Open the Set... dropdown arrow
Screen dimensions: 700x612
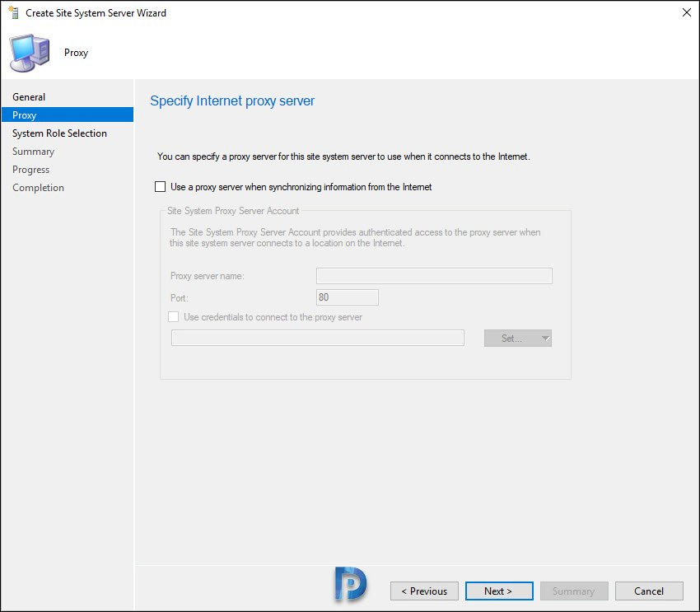click(545, 339)
